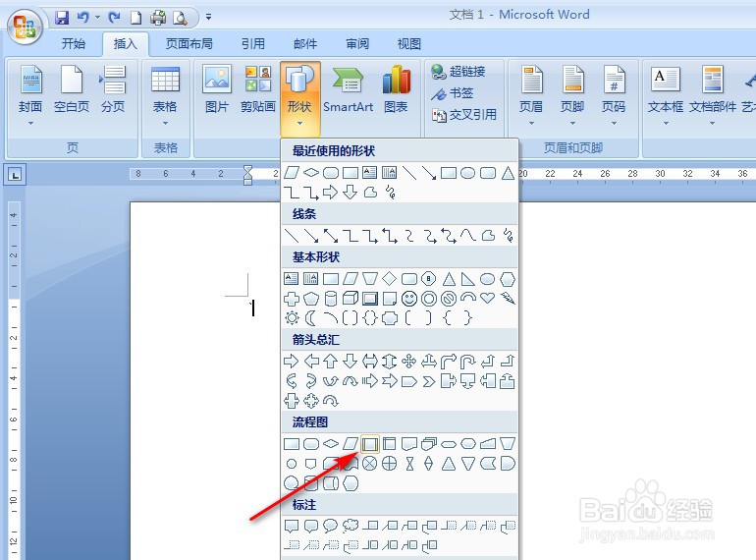Viewport: 756px width, 560px height.
Task: Insert a 图表 chart
Action: click(396, 89)
